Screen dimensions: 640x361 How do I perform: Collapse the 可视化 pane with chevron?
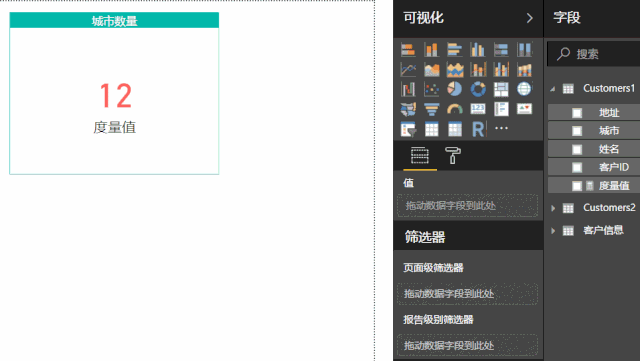529,18
